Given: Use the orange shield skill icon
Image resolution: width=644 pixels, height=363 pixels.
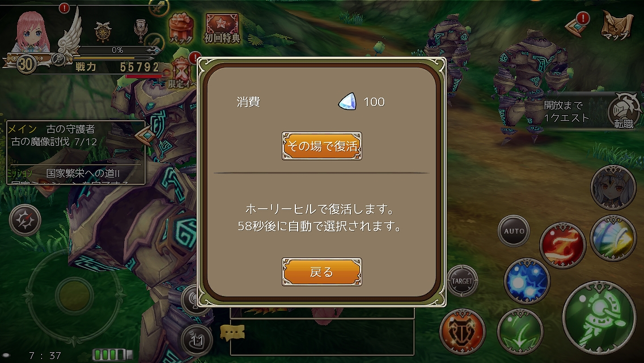Looking at the screenshot, I should [463, 331].
